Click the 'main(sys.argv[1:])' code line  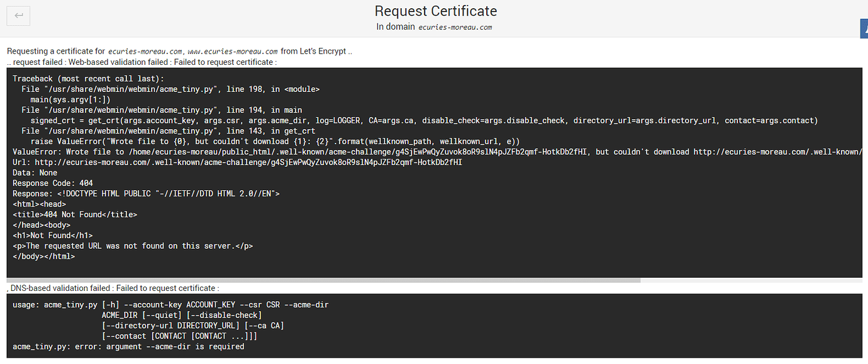(70, 100)
